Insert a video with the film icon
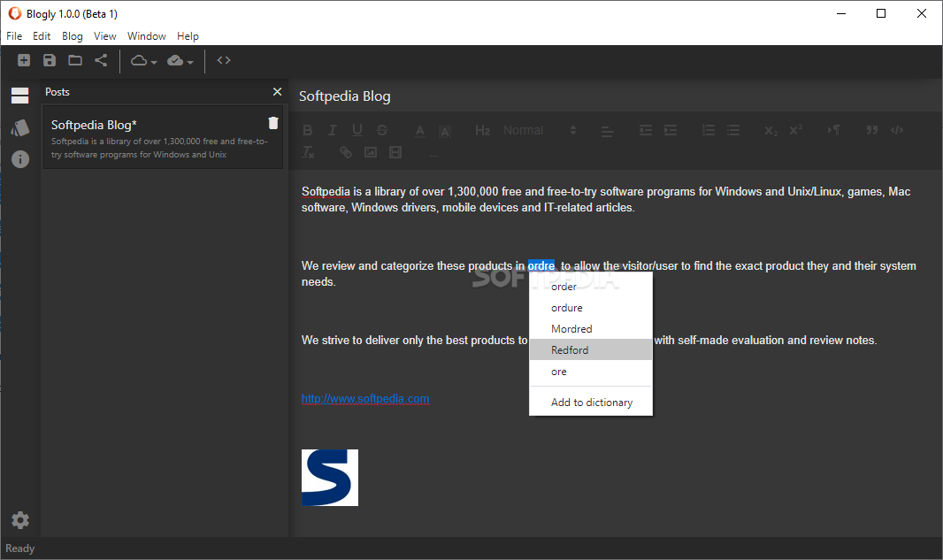Viewport: 943px width, 560px height. point(395,152)
